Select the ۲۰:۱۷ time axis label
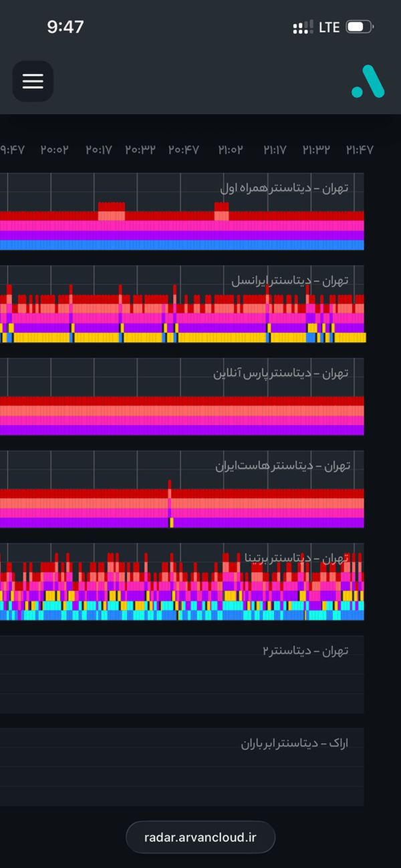The image size is (401, 868). pyautogui.click(x=99, y=150)
